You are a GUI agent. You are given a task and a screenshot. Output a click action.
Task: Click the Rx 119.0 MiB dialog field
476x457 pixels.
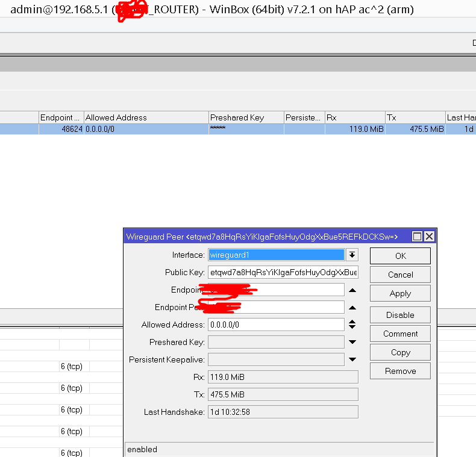(x=283, y=377)
